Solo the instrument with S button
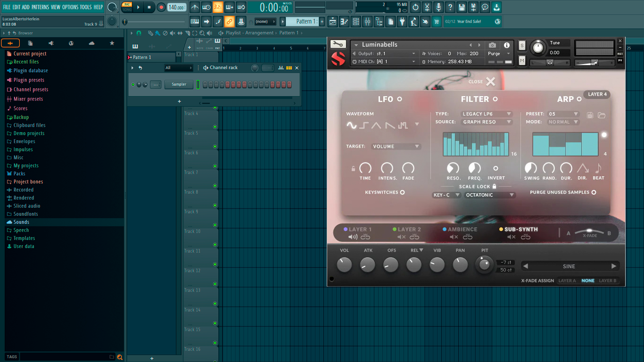This screenshot has height=362, width=644. 522,45
